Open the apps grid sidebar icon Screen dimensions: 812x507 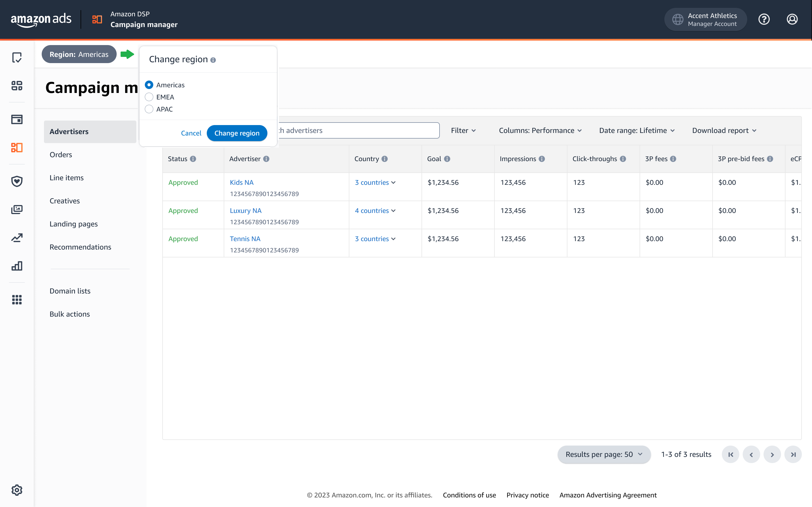click(x=17, y=299)
